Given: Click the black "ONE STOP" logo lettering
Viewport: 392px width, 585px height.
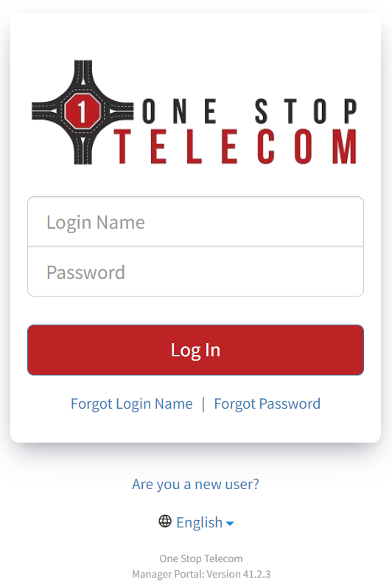Looking at the screenshot, I should pyautogui.click(x=250, y=111).
